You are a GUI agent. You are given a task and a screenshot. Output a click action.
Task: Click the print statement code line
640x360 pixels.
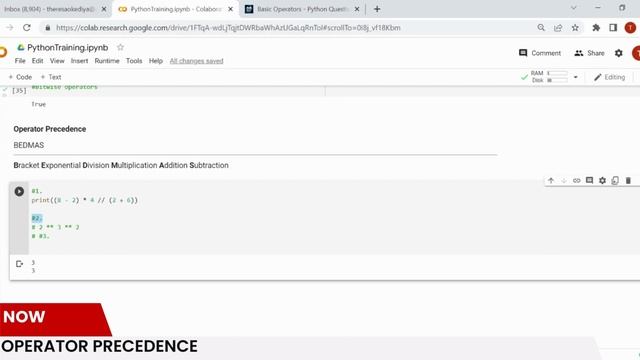point(84,200)
